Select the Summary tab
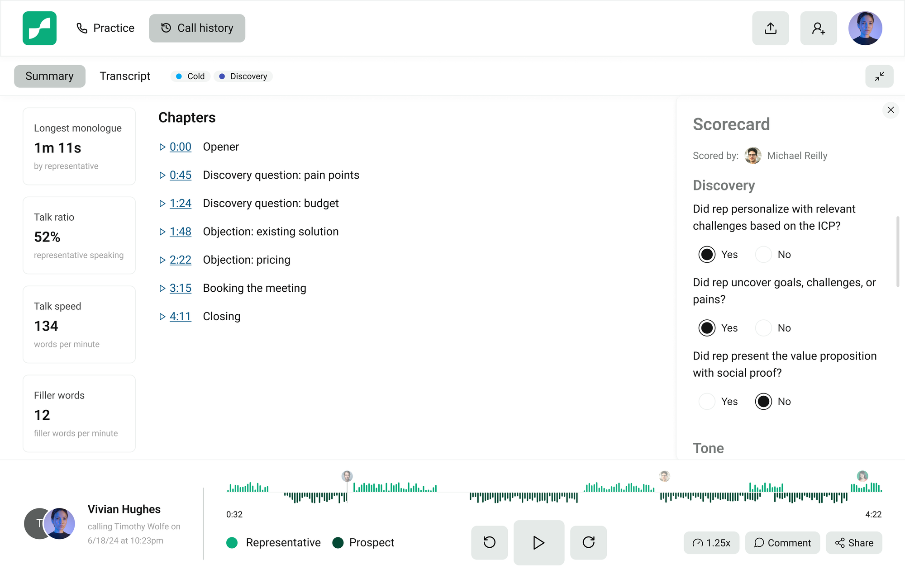 coord(49,75)
